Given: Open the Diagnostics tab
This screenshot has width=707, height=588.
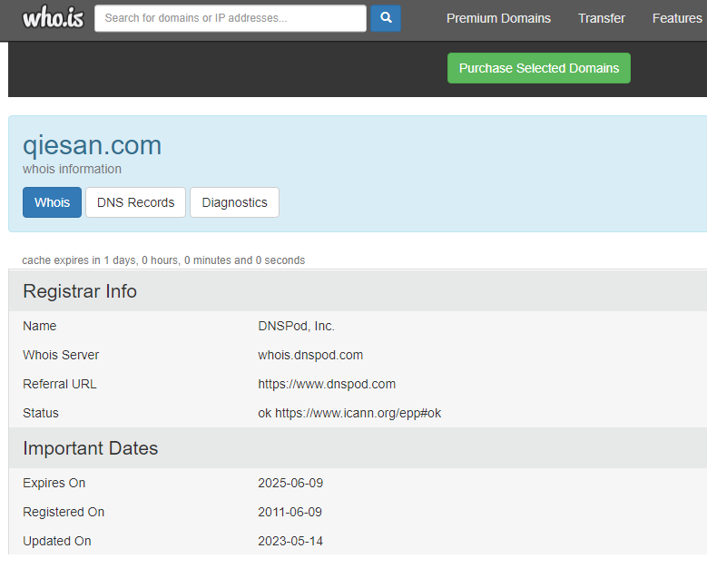Looking at the screenshot, I should tap(234, 202).
